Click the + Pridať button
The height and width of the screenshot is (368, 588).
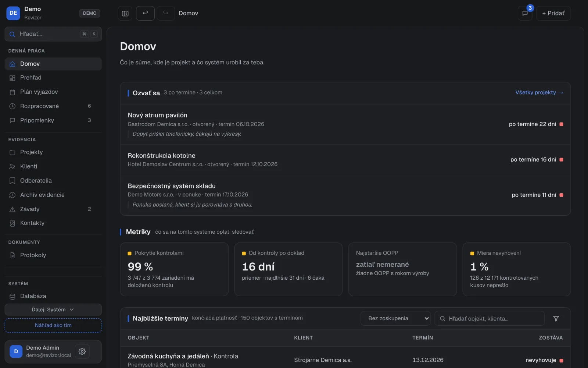click(553, 13)
